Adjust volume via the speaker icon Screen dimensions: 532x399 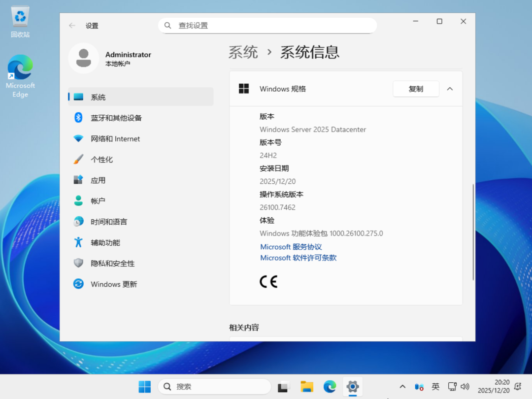click(465, 387)
